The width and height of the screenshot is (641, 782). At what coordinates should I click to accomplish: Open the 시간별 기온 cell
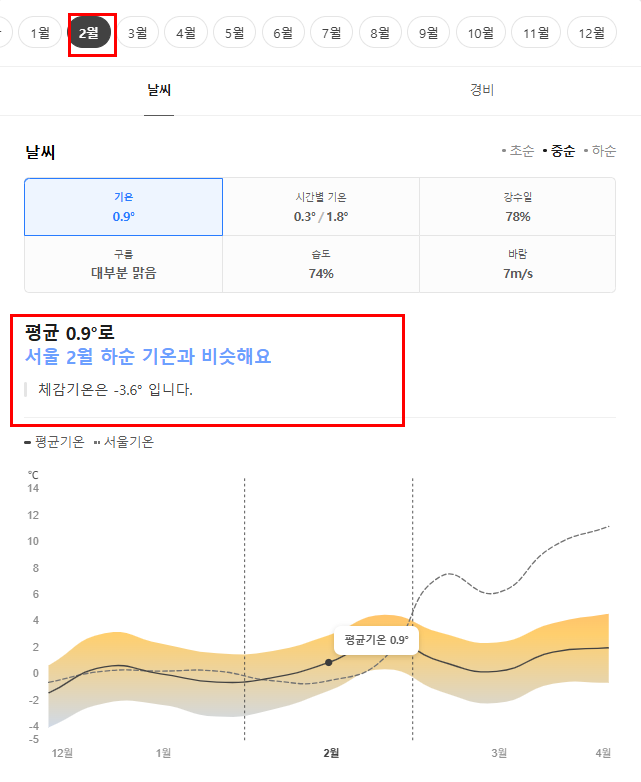pos(321,206)
